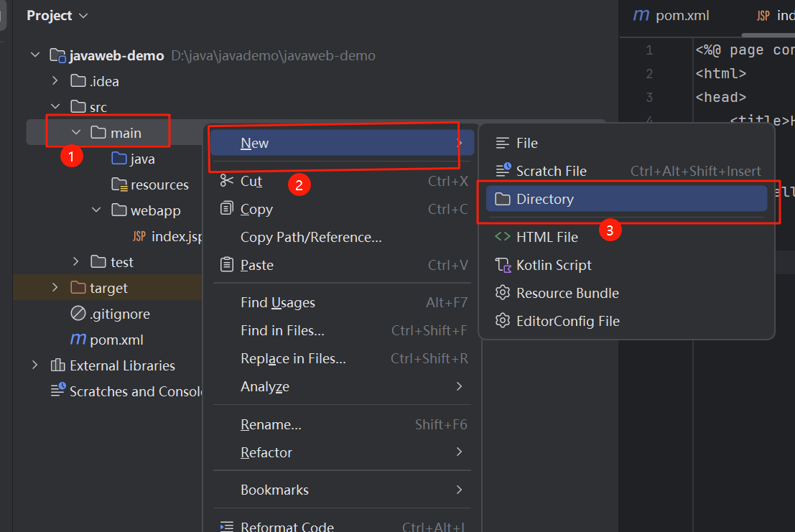Image resolution: width=795 pixels, height=532 pixels.
Task: Click the External Libraries icon
Action: click(57, 365)
